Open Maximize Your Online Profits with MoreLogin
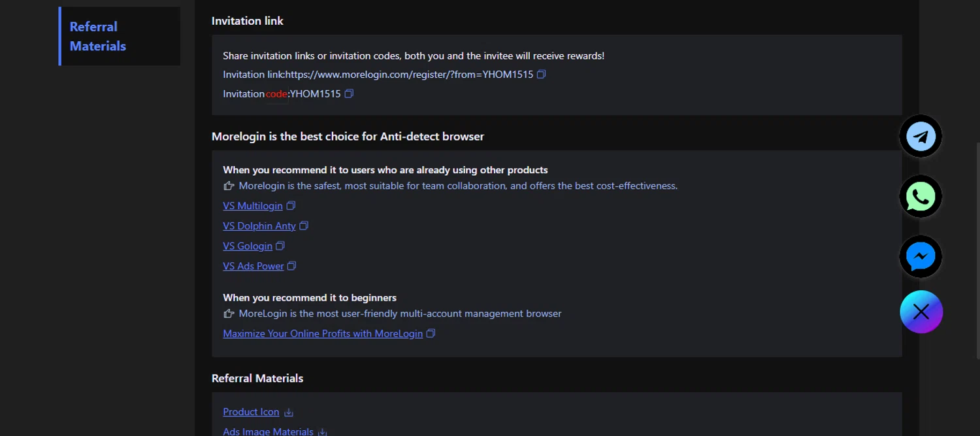 (x=323, y=334)
